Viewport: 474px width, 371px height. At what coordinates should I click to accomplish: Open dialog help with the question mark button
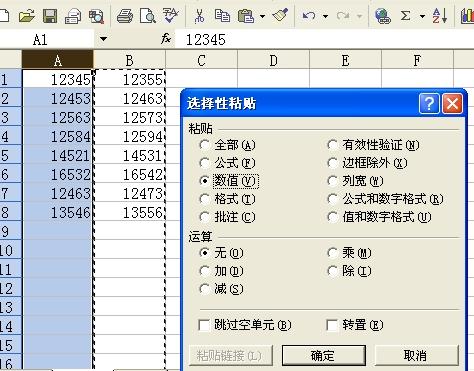pos(429,103)
